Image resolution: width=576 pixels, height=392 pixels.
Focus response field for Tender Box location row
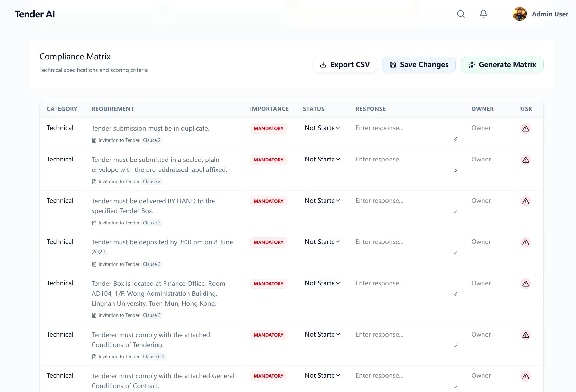406,287
